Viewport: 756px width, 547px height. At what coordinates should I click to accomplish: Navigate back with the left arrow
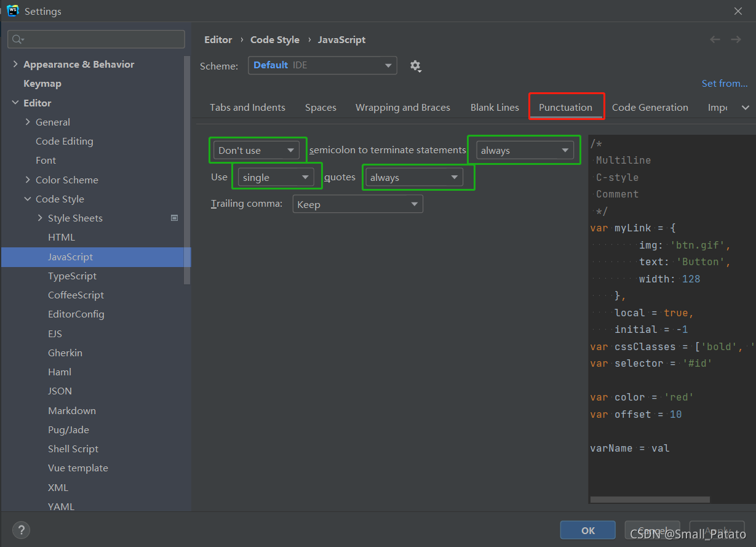point(715,39)
